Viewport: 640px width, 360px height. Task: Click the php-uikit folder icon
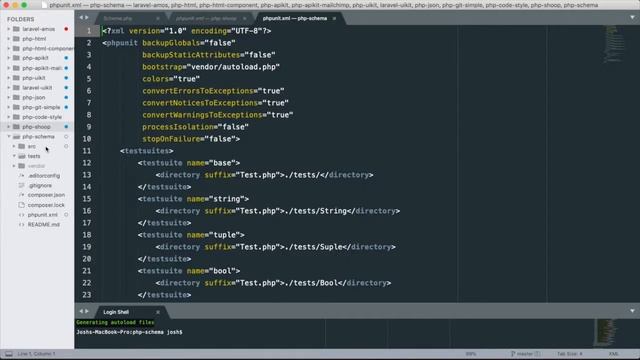(x=16, y=78)
